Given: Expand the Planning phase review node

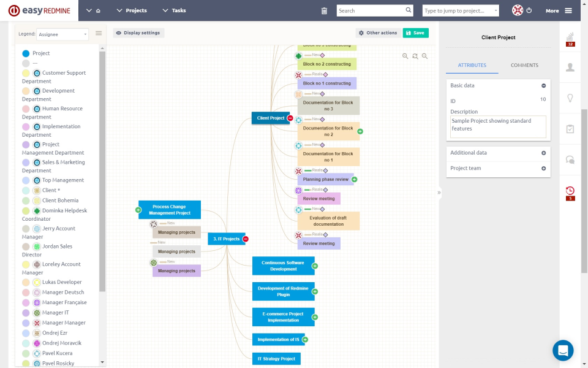Looking at the screenshot, I should (354, 179).
